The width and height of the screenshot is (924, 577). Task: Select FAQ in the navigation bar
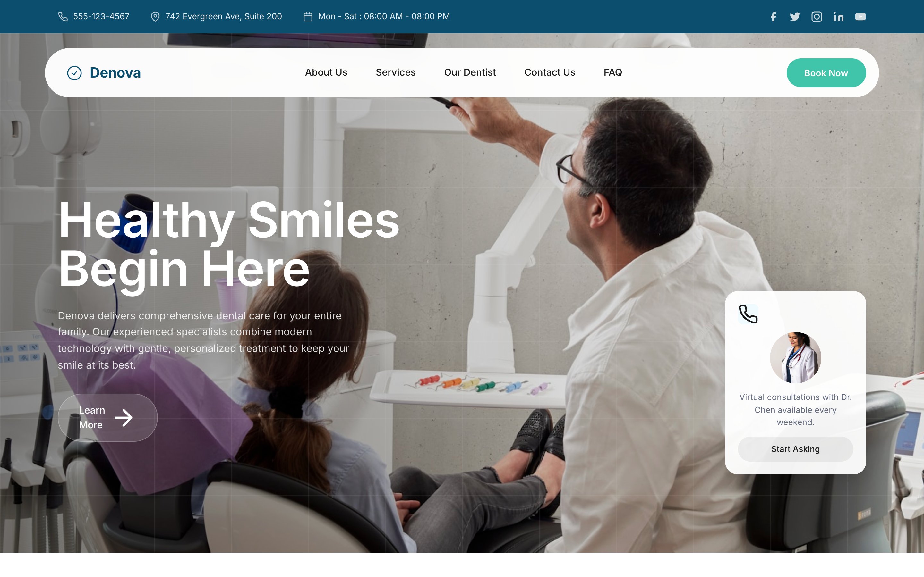(613, 72)
